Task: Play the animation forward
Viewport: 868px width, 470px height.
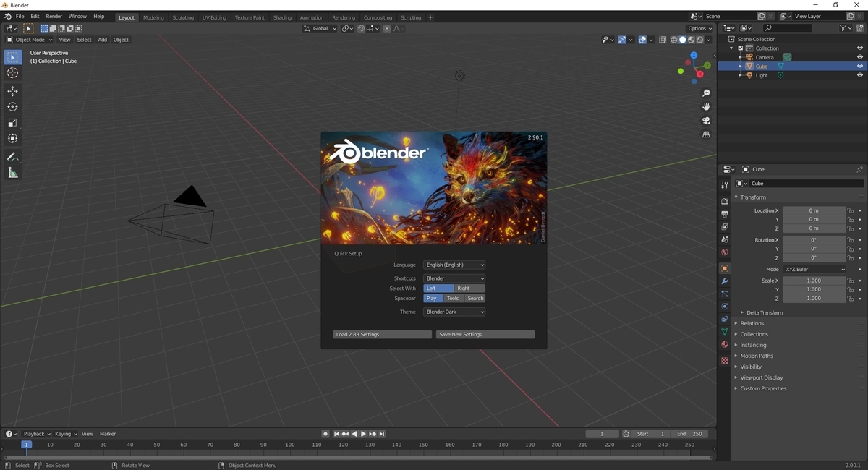Action: click(x=363, y=434)
